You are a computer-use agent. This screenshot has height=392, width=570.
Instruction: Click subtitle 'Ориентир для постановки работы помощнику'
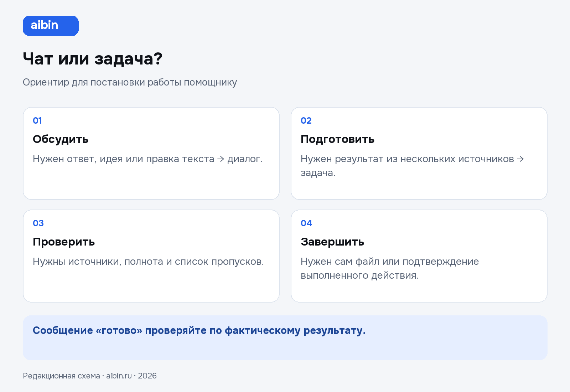(130, 82)
